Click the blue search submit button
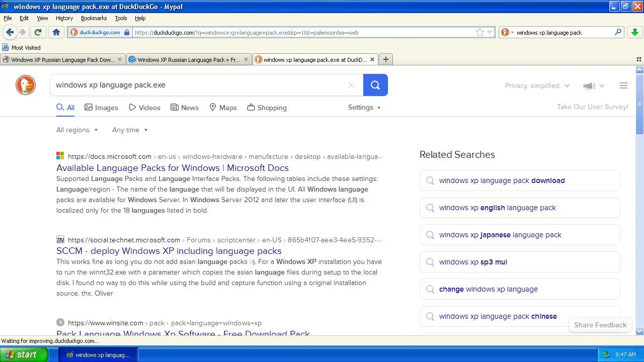644x362 pixels. [x=375, y=85]
